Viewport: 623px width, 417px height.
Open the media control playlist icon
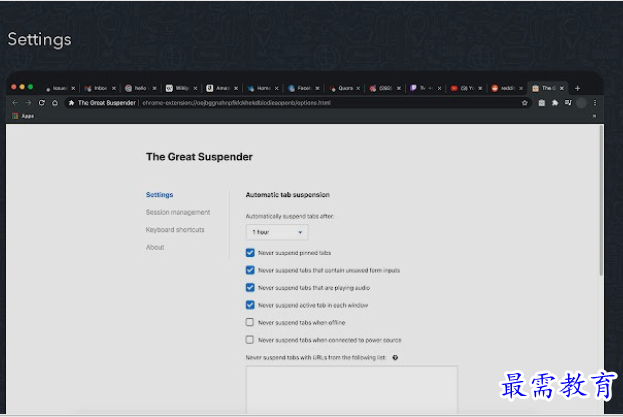pyautogui.click(x=568, y=103)
